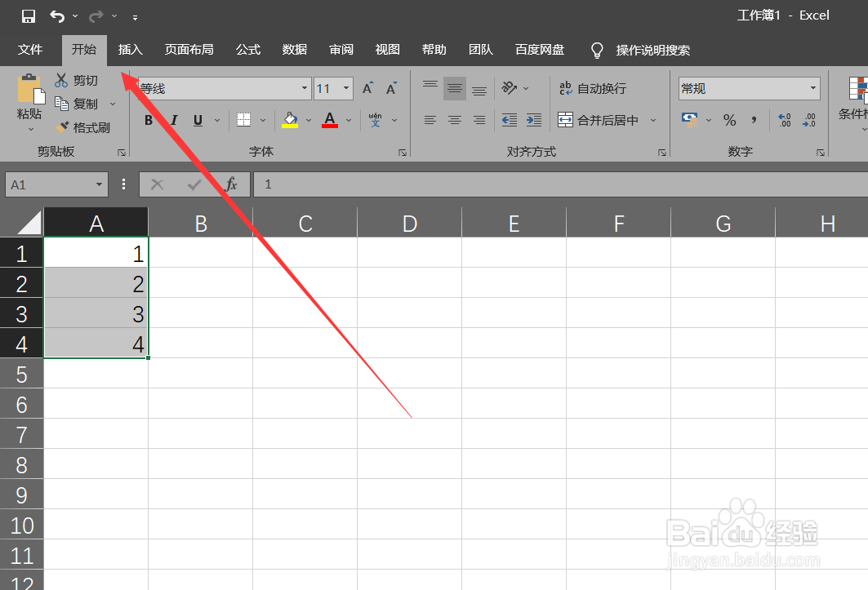Switch to the 页面布局 tab
The image size is (868, 590).
pyautogui.click(x=189, y=50)
